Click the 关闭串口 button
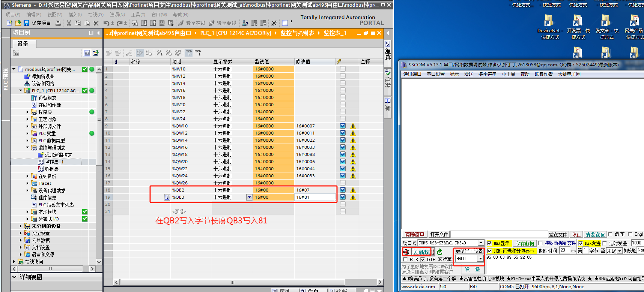 (423, 252)
